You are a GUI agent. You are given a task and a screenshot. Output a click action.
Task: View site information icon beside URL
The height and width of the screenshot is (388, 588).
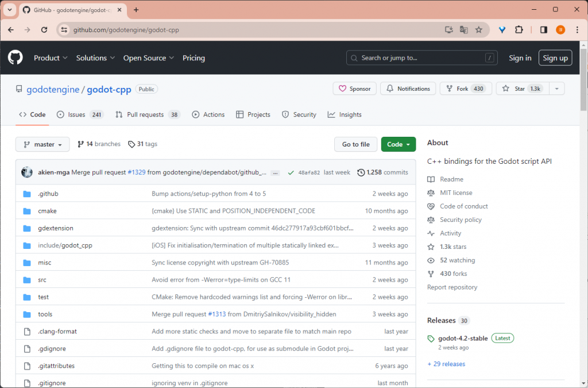(x=64, y=30)
